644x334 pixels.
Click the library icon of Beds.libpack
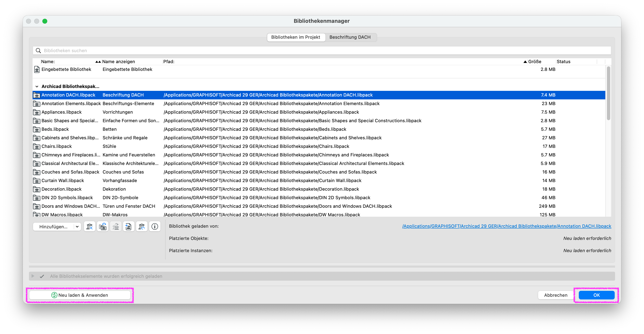click(37, 130)
